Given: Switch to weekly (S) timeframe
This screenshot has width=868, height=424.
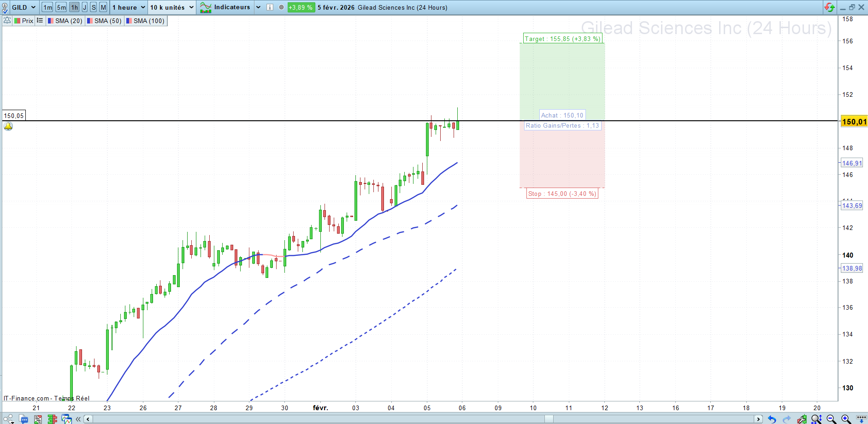Looking at the screenshot, I should [94, 7].
